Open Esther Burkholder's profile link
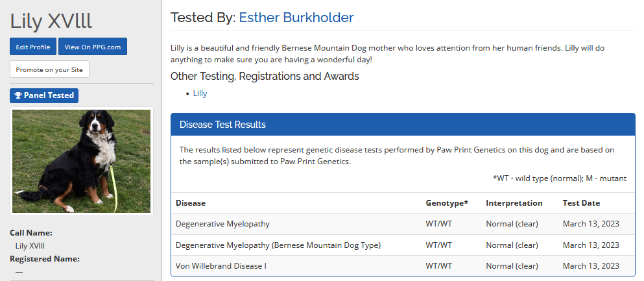Viewport: 644px width, 281px height. 296,18
